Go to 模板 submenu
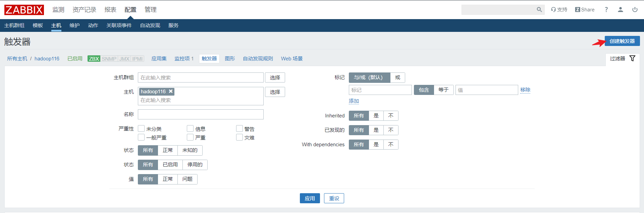Screen dimensions: 644x213 tap(38, 25)
